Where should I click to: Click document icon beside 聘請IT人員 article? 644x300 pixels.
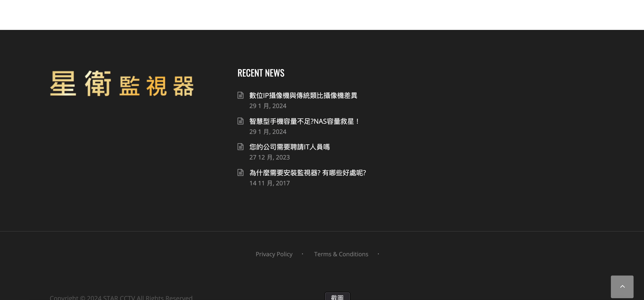[x=240, y=147]
